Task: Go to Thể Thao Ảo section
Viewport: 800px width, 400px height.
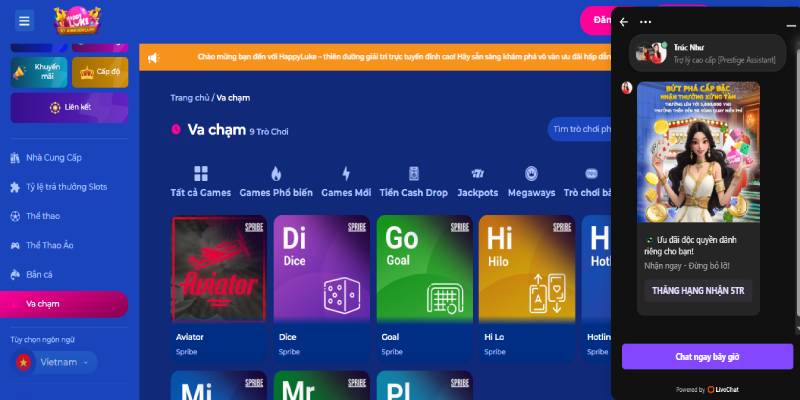Action: pos(49,245)
